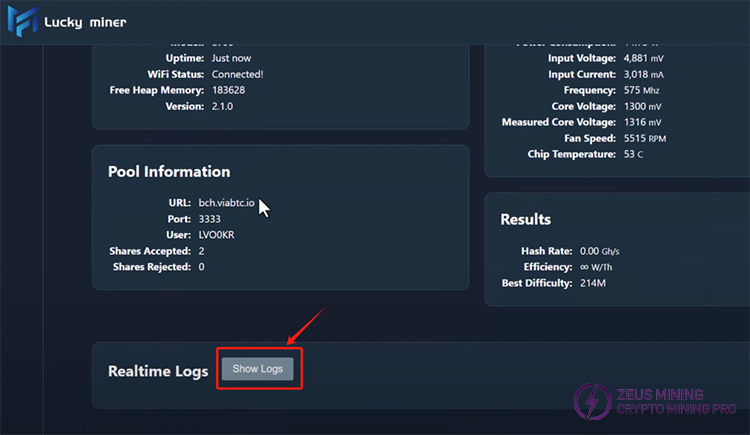The width and height of the screenshot is (750, 435).
Task: Click the Lucky miner brand title text
Action: 85,23
